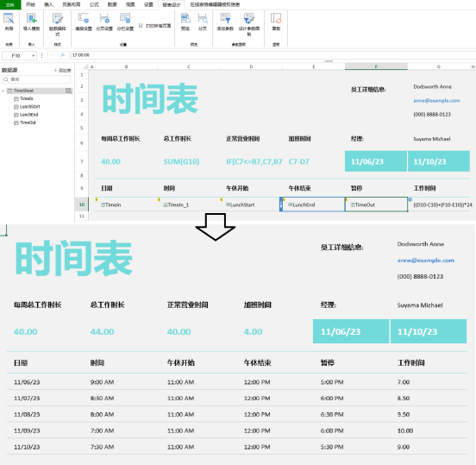Open the 文件 file menu
Screen dimensions: 476x465
[10, 4]
